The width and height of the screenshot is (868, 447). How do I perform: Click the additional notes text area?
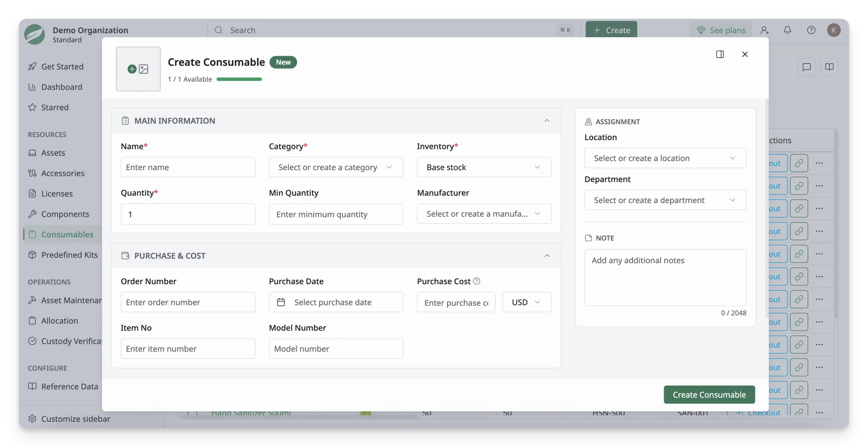pyautogui.click(x=665, y=277)
